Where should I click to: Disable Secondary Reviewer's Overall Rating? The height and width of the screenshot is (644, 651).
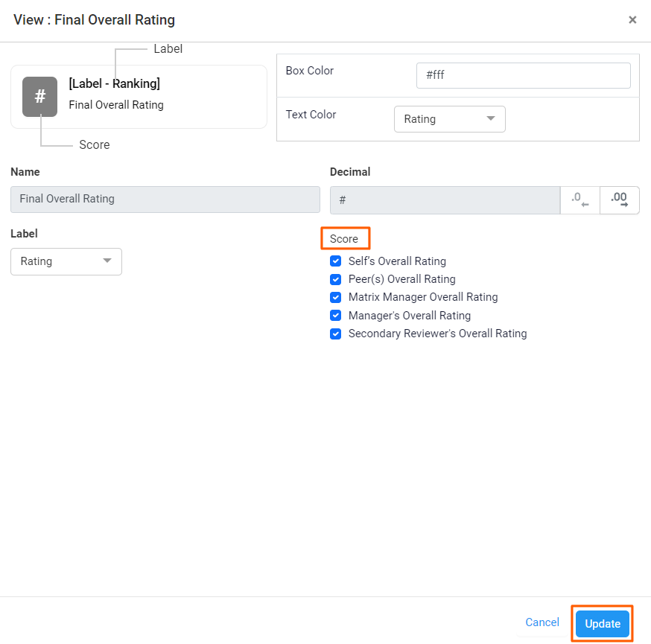pos(335,334)
